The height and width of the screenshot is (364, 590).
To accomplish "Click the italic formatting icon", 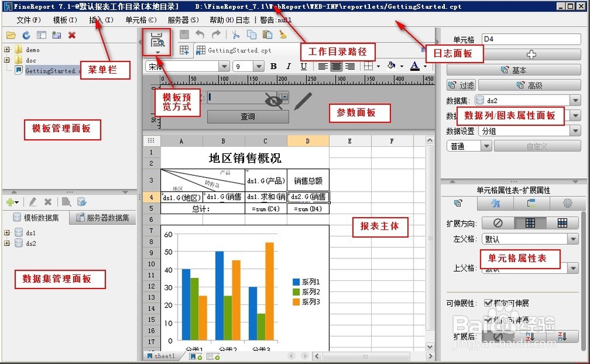I will tap(289, 66).
